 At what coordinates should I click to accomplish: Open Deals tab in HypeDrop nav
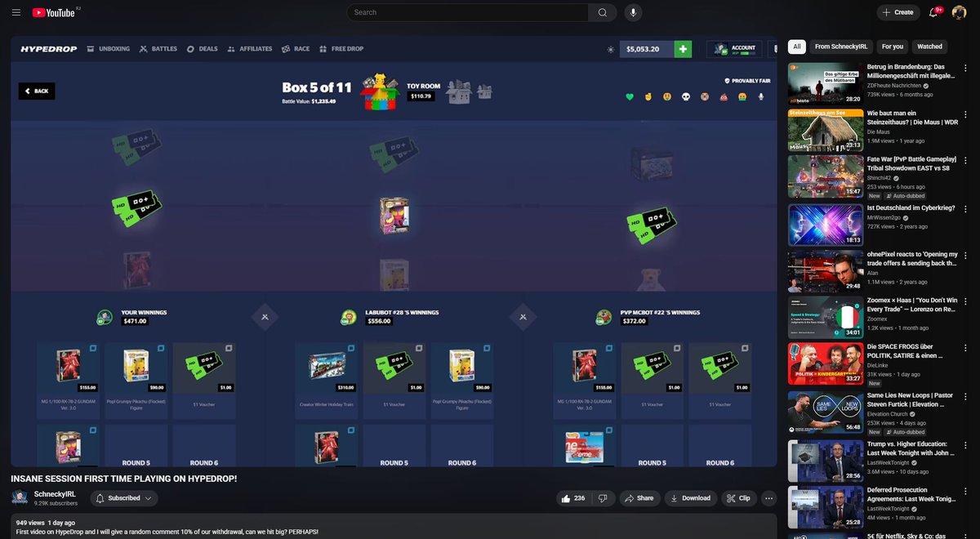pyautogui.click(x=203, y=49)
